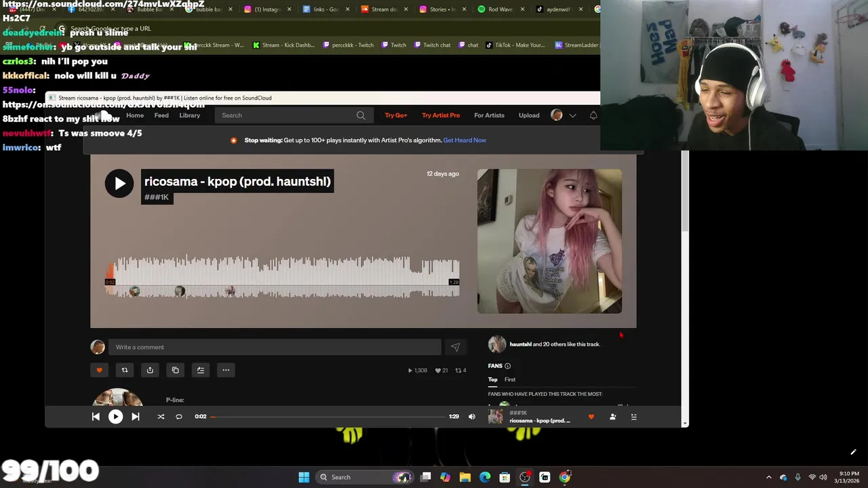Show hidden tray icons chevron
This screenshot has height=488, width=868.
click(x=769, y=477)
